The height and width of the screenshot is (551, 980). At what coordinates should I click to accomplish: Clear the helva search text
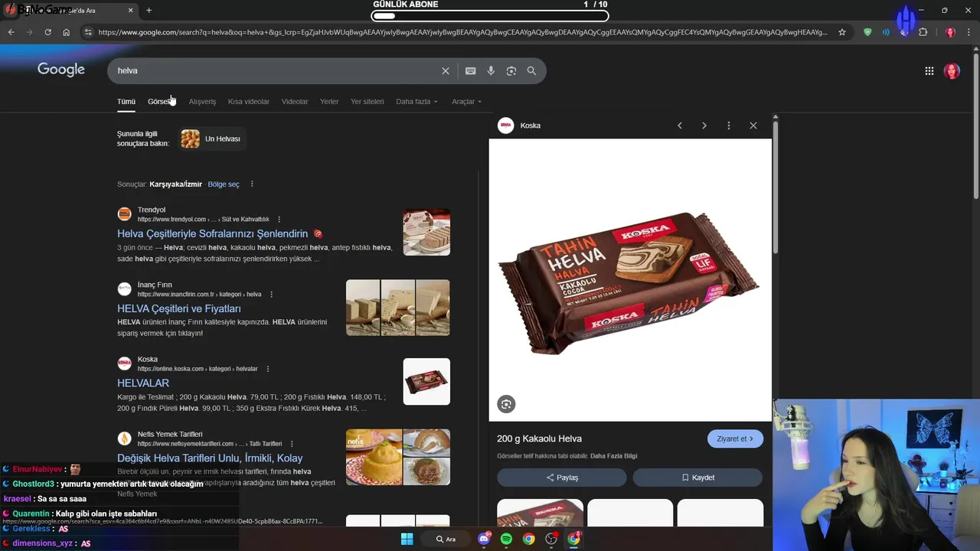pos(446,70)
